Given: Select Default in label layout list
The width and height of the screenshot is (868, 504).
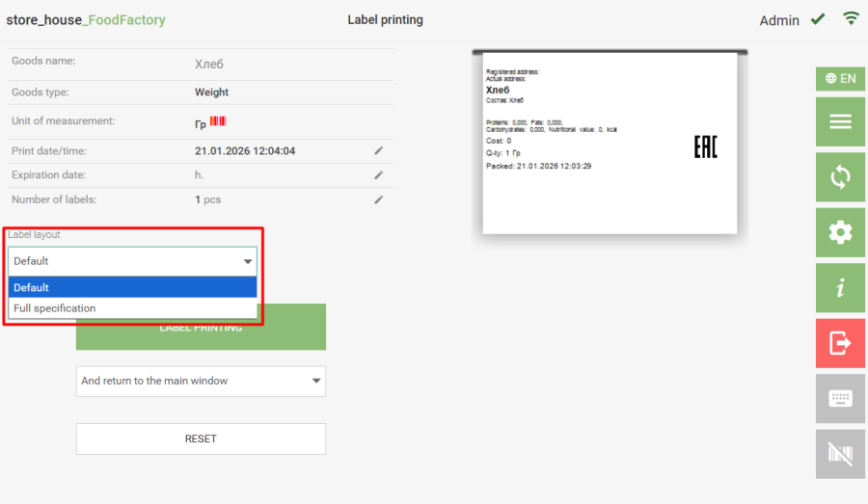Looking at the screenshot, I should 132,287.
